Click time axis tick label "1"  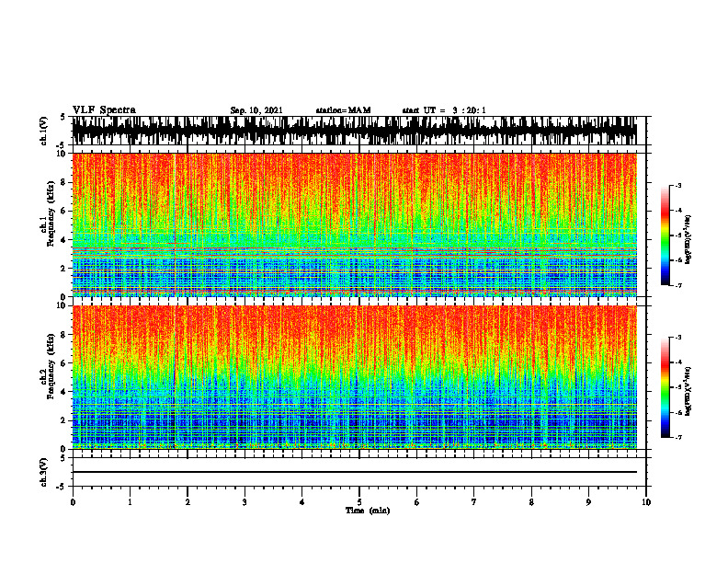[x=130, y=502]
